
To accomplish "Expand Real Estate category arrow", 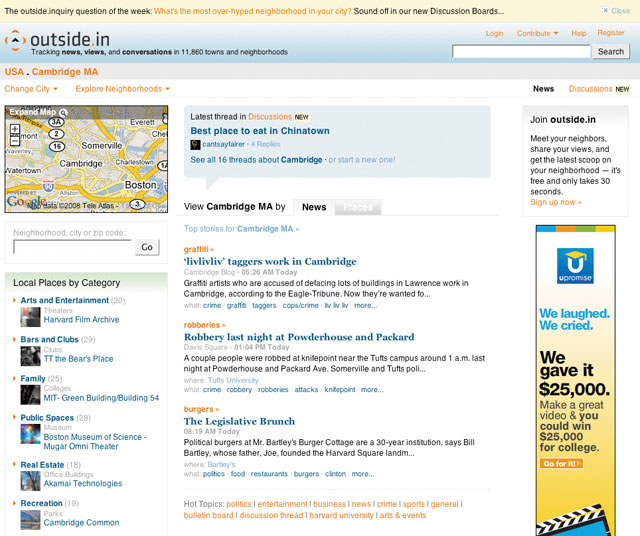I will point(14,465).
